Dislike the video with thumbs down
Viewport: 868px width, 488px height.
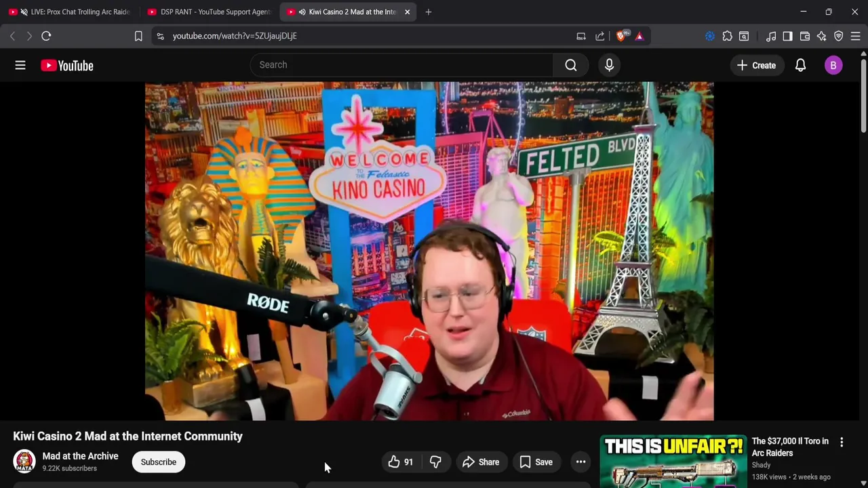435,462
